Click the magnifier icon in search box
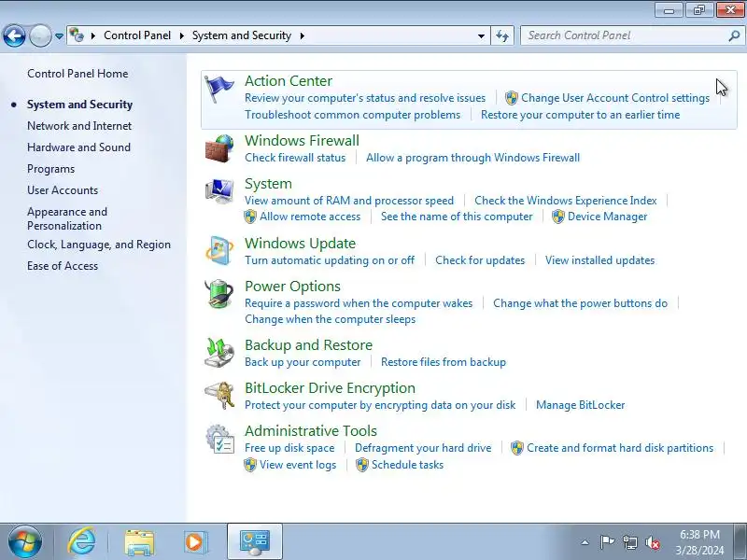747x560 pixels. [x=734, y=35]
